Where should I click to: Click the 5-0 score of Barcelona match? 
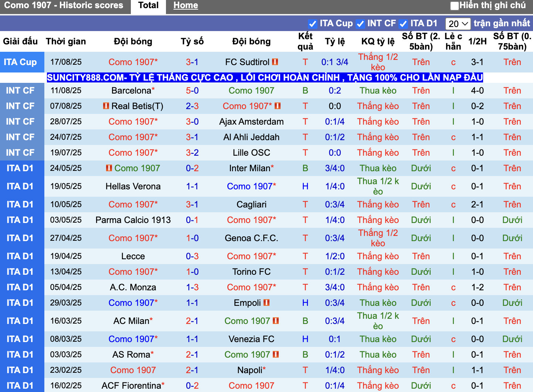click(x=192, y=91)
